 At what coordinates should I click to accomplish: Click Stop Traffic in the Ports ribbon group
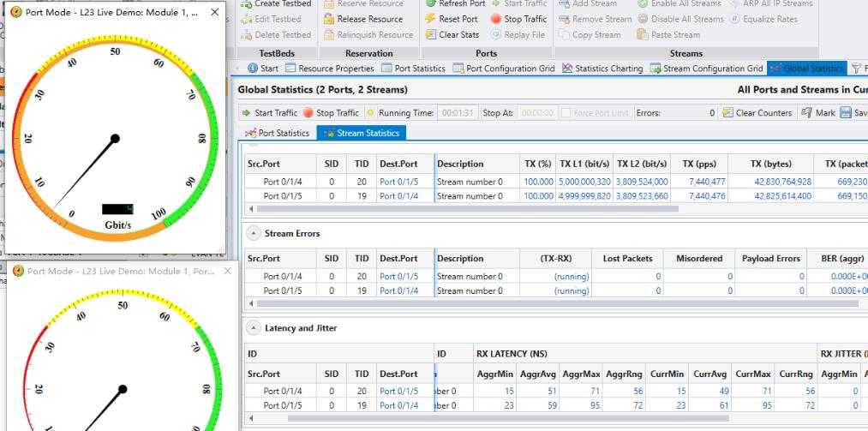(519, 19)
